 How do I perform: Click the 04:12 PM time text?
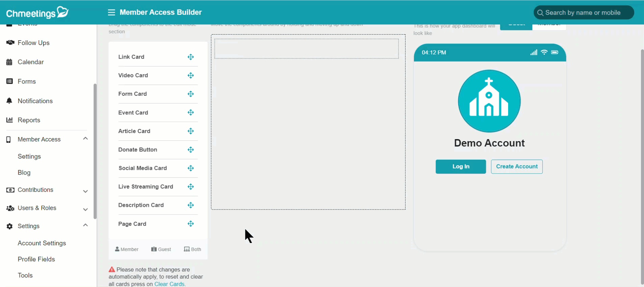(434, 52)
